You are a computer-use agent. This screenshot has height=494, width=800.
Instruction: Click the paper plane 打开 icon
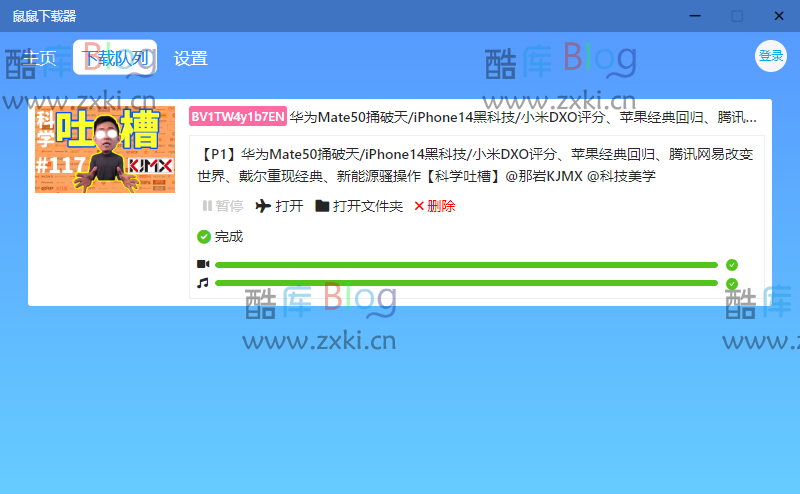click(264, 206)
